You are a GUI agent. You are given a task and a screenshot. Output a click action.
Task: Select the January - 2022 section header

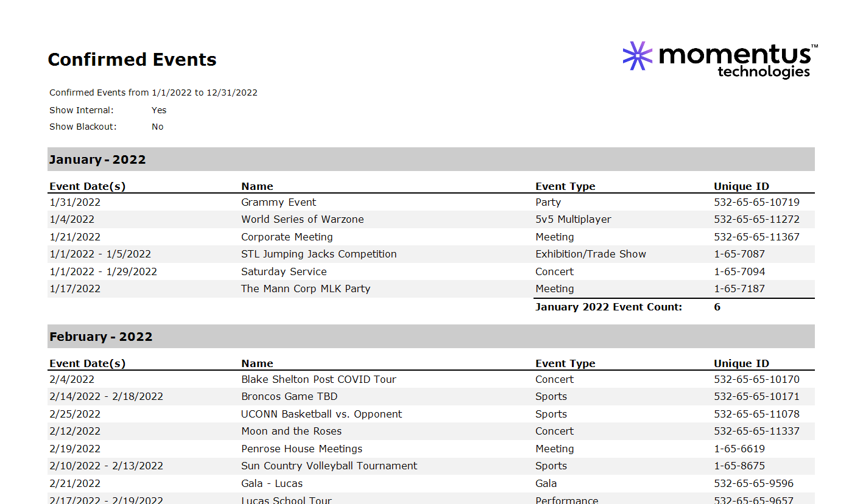point(431,159)
